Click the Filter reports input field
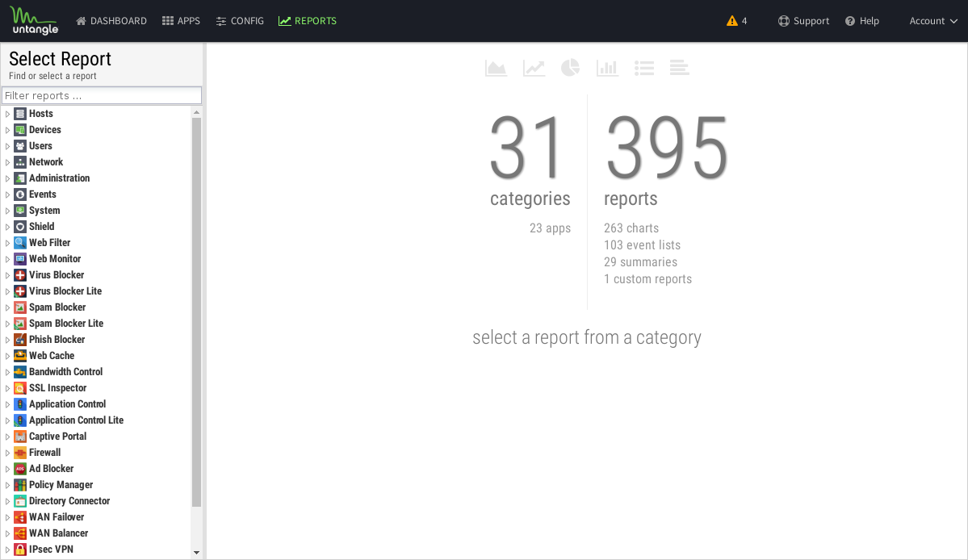This screenshot has width=968, height=560. [x=102, y=95]
